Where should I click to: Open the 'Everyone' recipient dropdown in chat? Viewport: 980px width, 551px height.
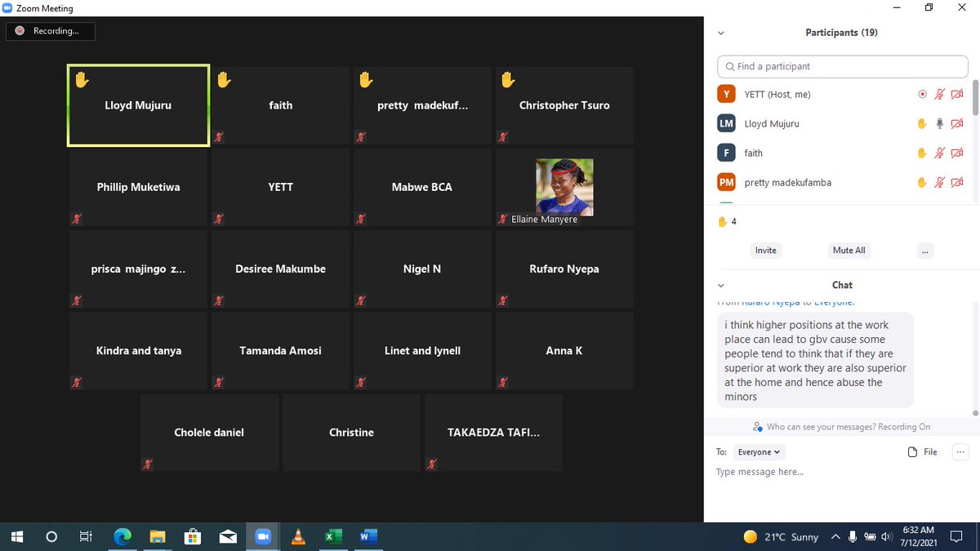[x=758, y=451]
